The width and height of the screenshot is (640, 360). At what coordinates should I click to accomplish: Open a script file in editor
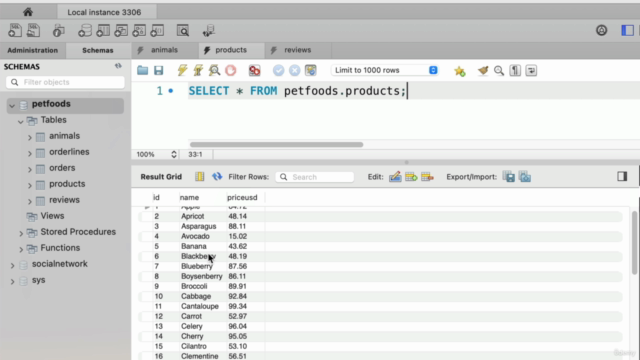pyautogui.click(x=142, y=70)
